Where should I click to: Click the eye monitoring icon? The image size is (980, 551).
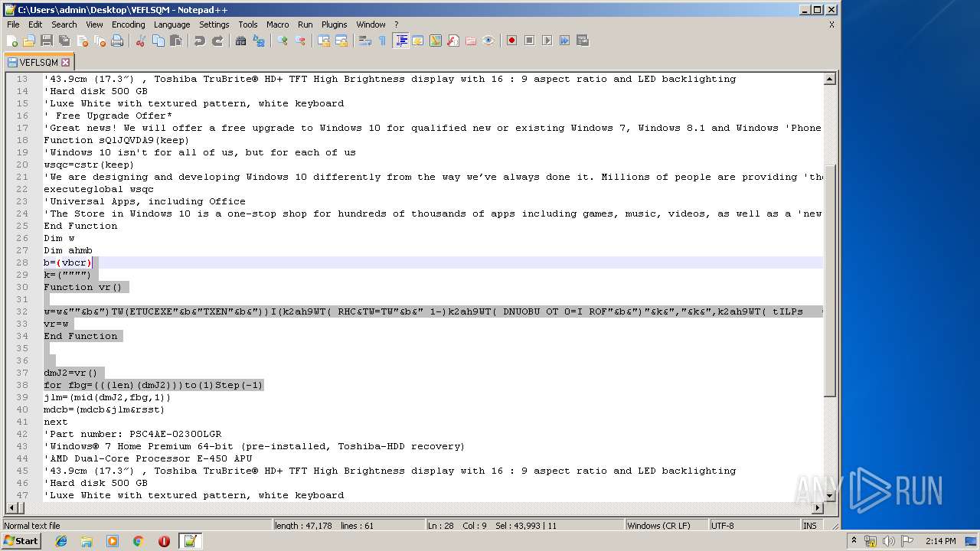488,41
